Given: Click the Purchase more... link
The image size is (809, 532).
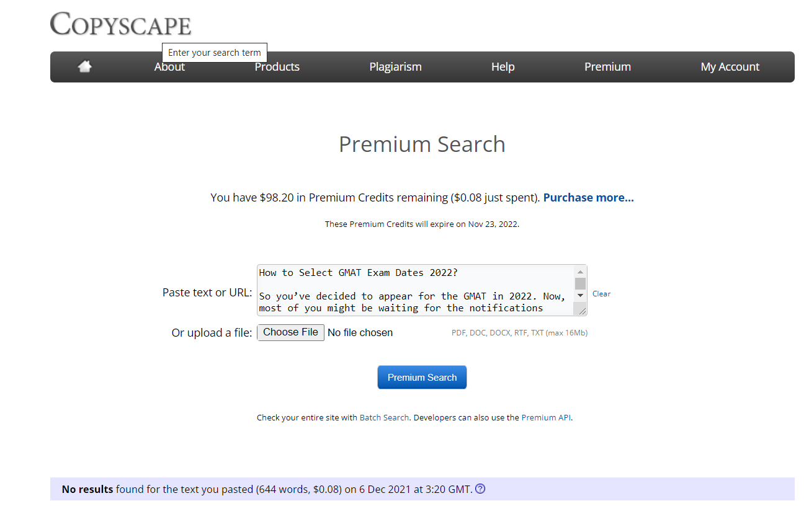Looking at the screenshot, I should (x=589, y=198).
